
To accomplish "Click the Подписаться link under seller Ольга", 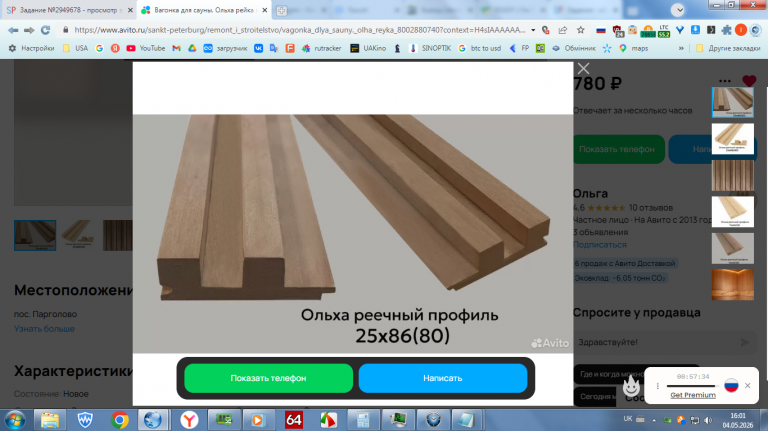I will (600, 244).
